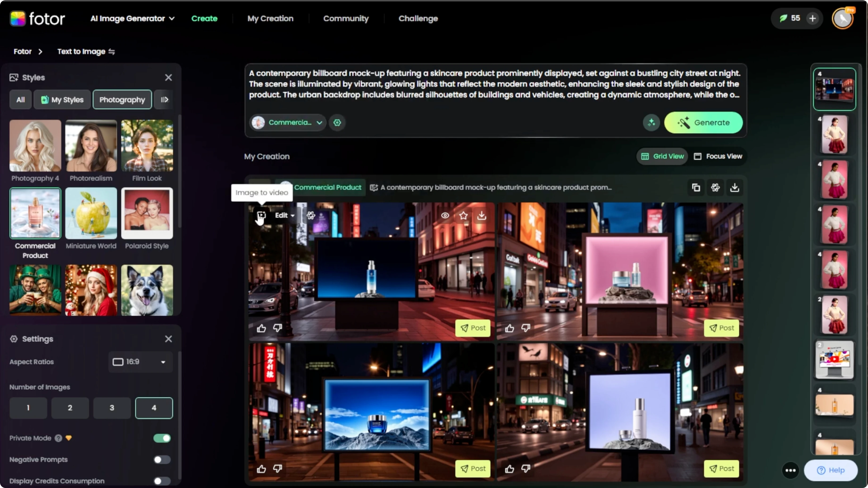Click the Image to video icon
Viewport: 868px width, 488px height.
[261, 215]
